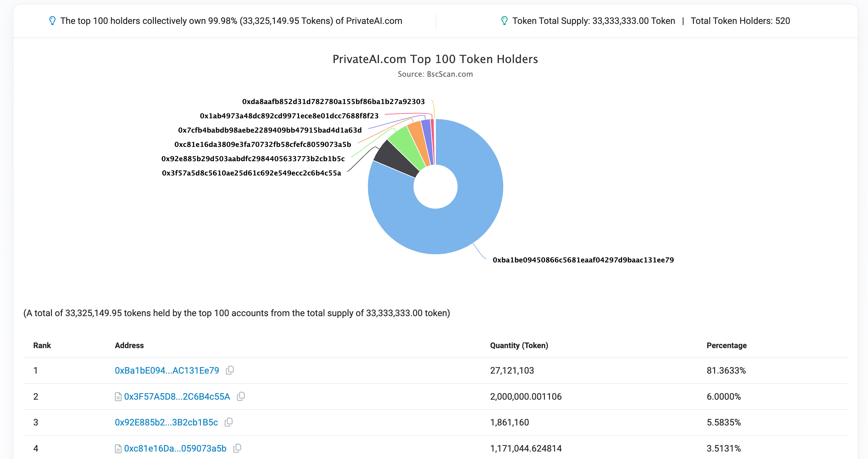Click chart label 0xba1be09450866c5681eaaf04297d9baac131ee79

pyautogui.click(x=583, y=260)
